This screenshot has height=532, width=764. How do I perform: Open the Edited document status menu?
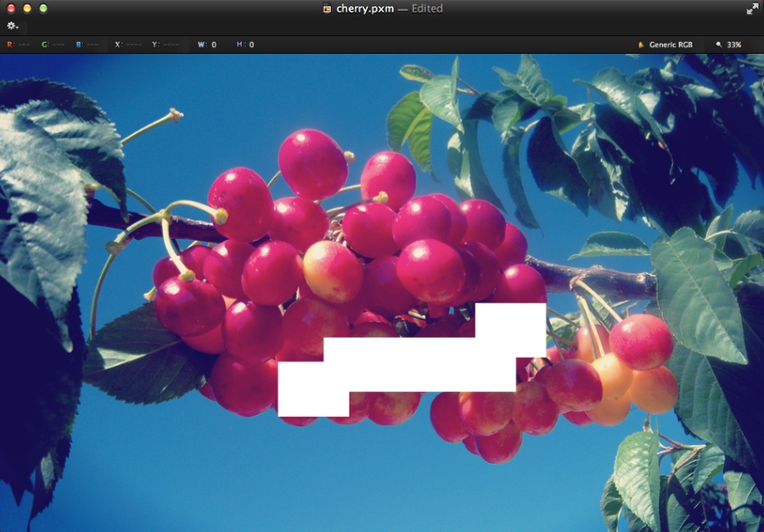pos(427,8)
